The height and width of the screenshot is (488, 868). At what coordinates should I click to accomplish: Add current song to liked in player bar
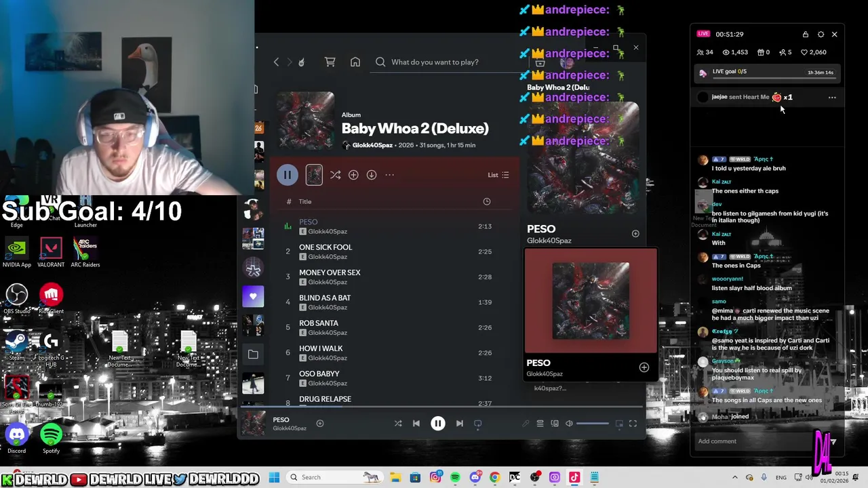click(x=320, y=424)
